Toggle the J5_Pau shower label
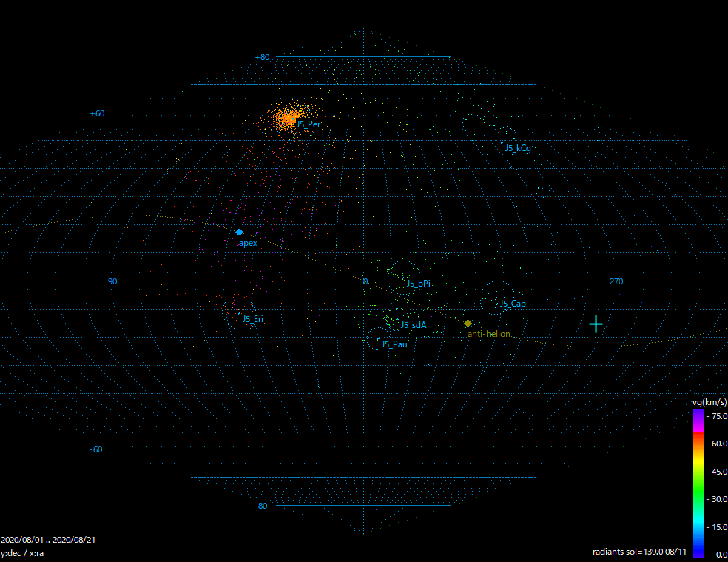Image resolution: width=728 pixels, height=562 pixels. coord(393,344)
